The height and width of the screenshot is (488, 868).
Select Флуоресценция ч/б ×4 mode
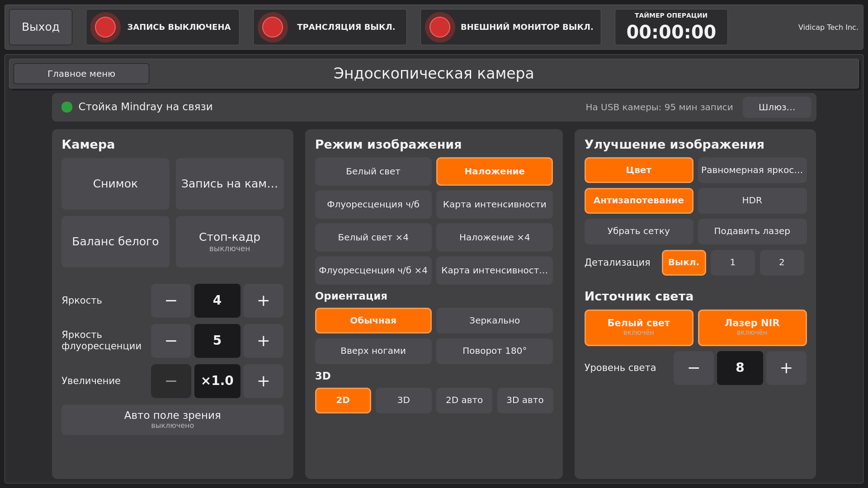pyautogui.click(x=373, y=271)
